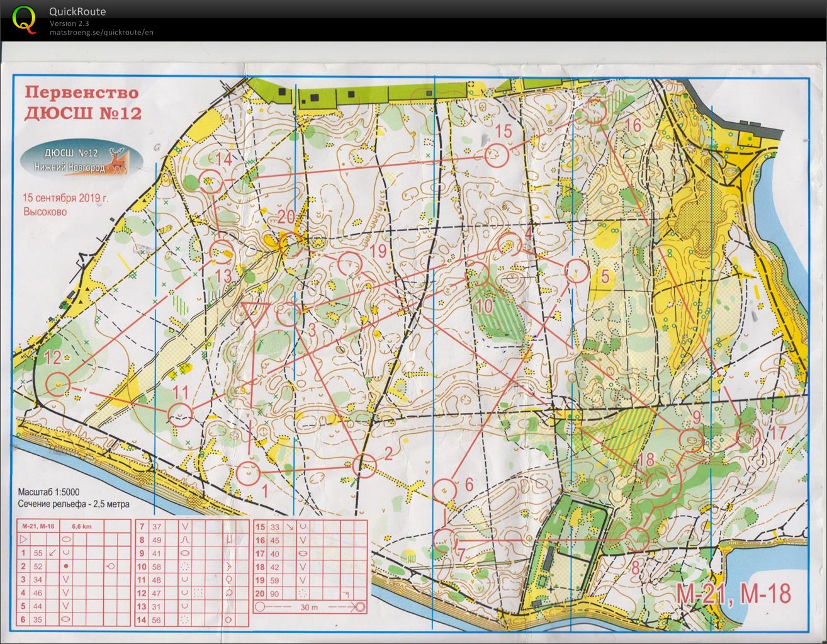Click the Первенство ДЮСШ №12 map title
Viewport: 827px width, 644px height.
(x=82, y=102)
